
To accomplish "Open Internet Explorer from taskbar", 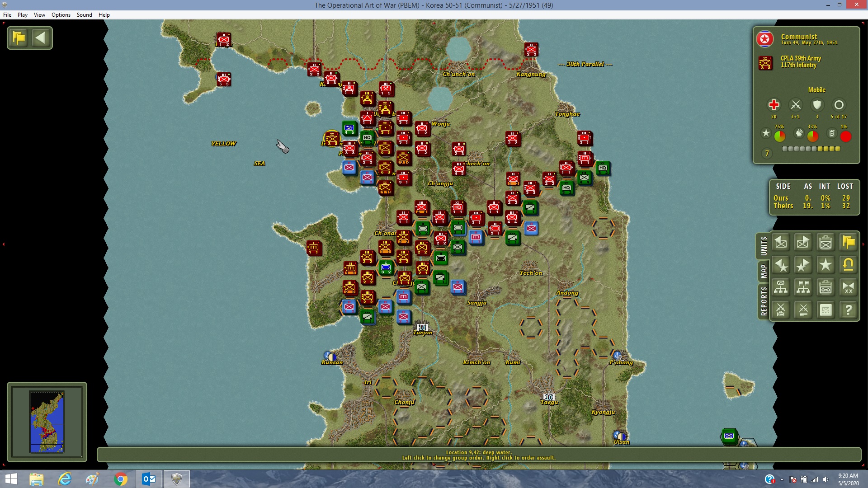I will coord(65,479).
